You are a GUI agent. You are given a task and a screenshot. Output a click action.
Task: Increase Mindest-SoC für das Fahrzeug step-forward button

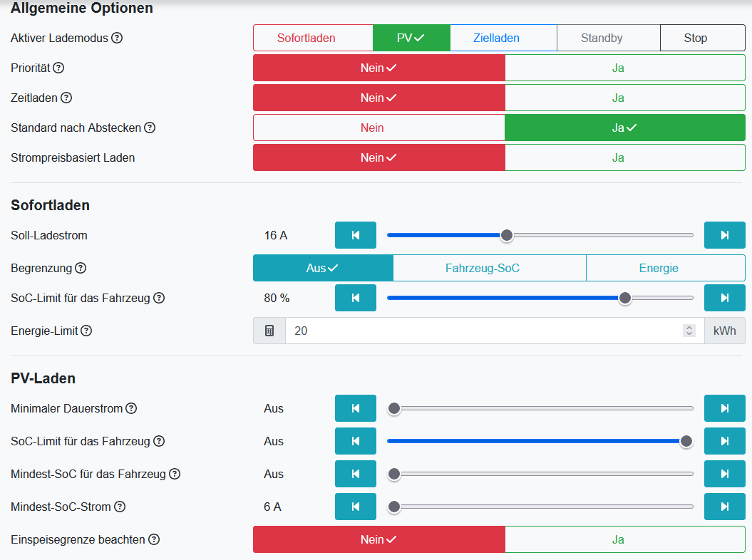pyautogui.click(x=725, y=474)
